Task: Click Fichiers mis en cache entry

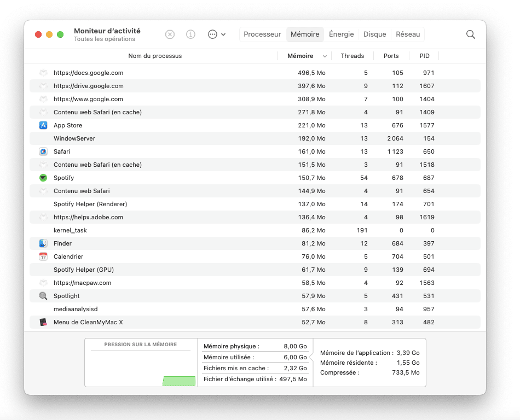Action: click(x=255, y=368)
